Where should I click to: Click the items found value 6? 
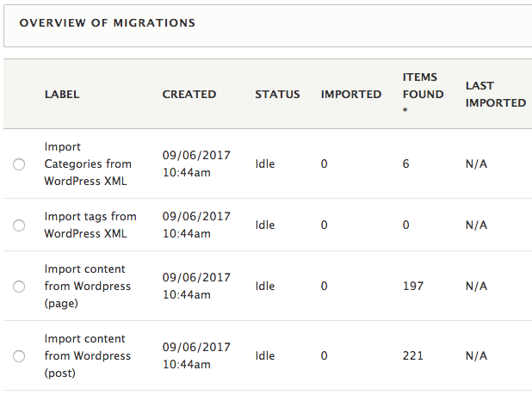405,164
